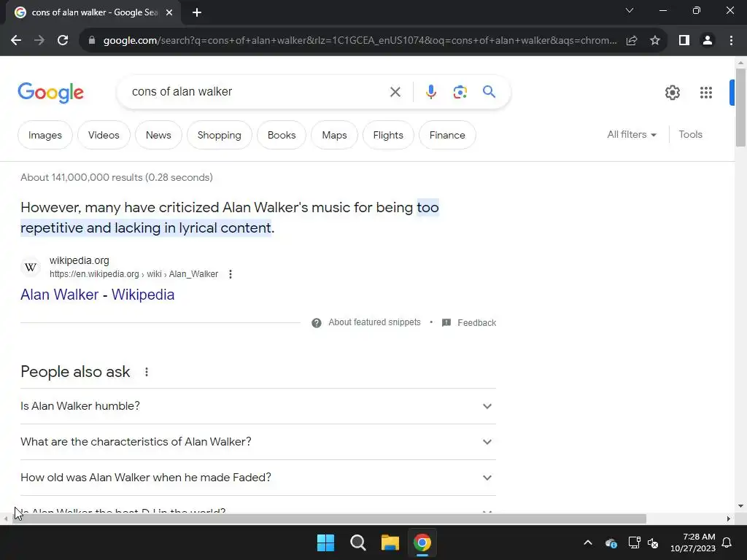Bookmark this tab with the star icon
Image resolution: width=747 pixels, height=560 pixels.
[x=655, y=41]
